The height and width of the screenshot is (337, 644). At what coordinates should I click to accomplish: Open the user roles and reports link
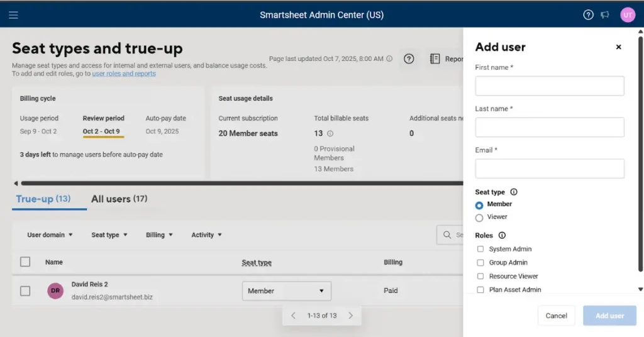(124, 74)
